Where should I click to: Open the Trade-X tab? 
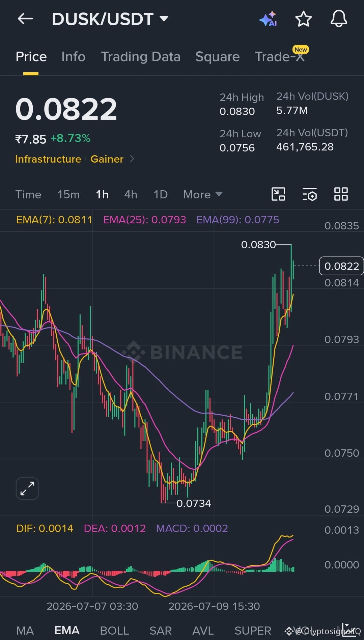[280, 57]
